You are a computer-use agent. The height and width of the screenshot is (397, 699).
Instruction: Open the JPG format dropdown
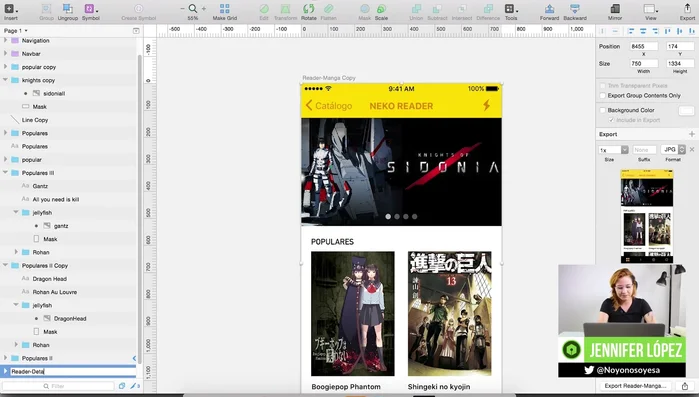coord(673,150)
